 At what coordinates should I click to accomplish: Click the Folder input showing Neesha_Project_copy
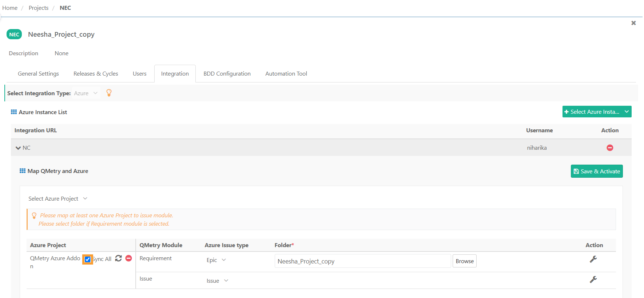(363, 261)
